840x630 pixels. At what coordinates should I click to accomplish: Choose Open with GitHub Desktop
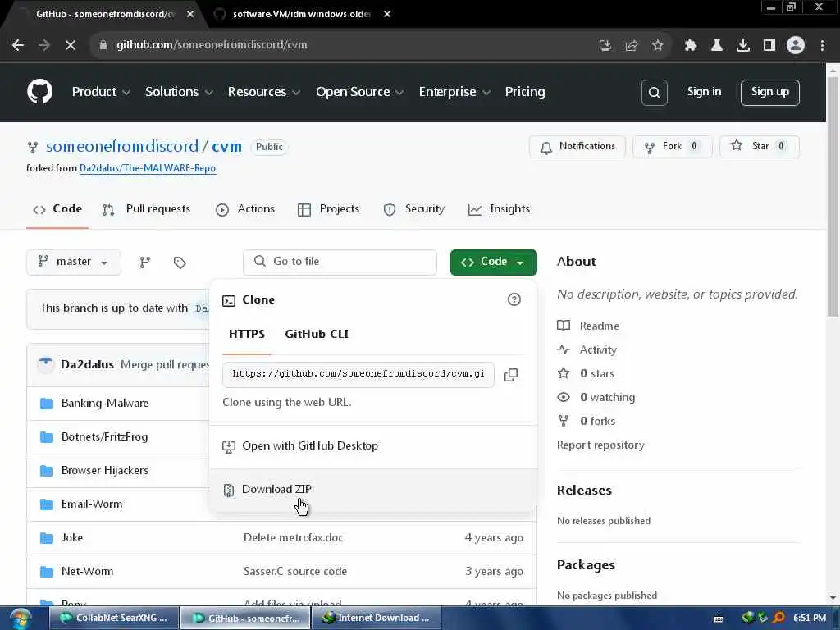tap(373, 445)
